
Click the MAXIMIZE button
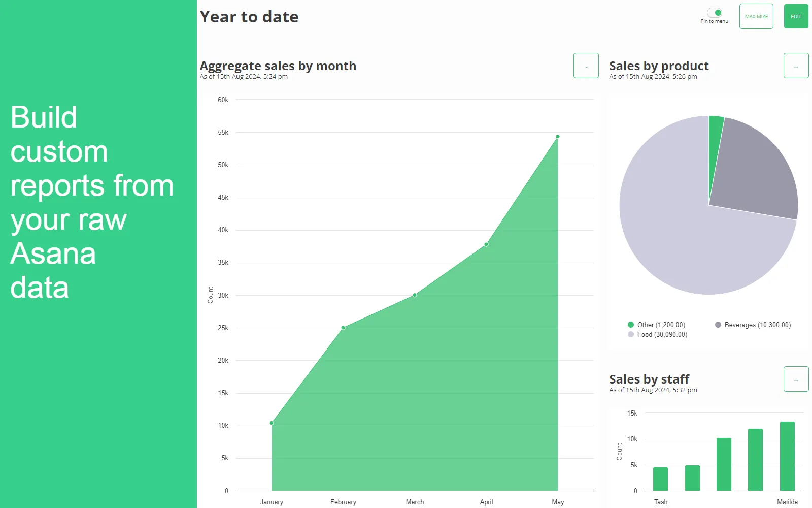756,16
